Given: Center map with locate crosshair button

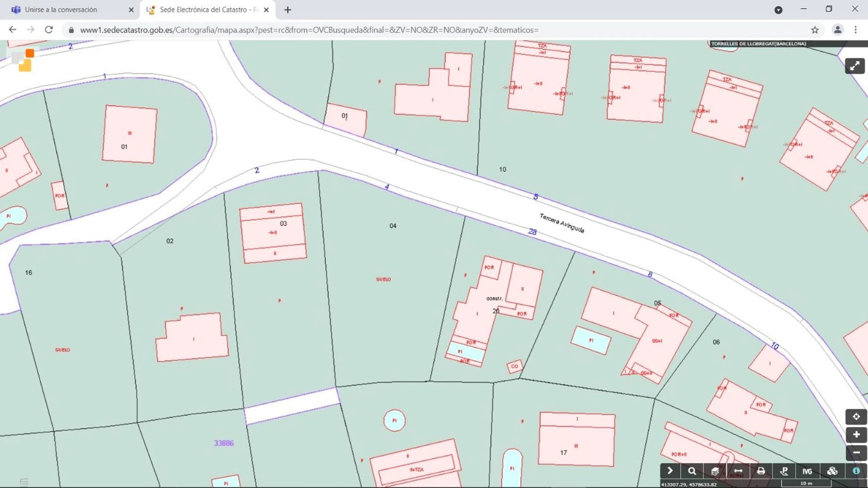Looking at the screenshot, I should click(x=856, y=417).
